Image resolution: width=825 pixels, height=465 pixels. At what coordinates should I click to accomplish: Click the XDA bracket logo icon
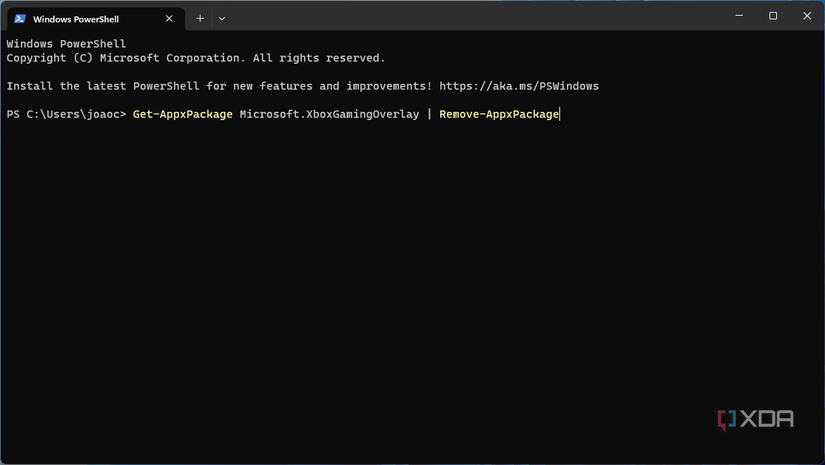(x=727, y=420)
